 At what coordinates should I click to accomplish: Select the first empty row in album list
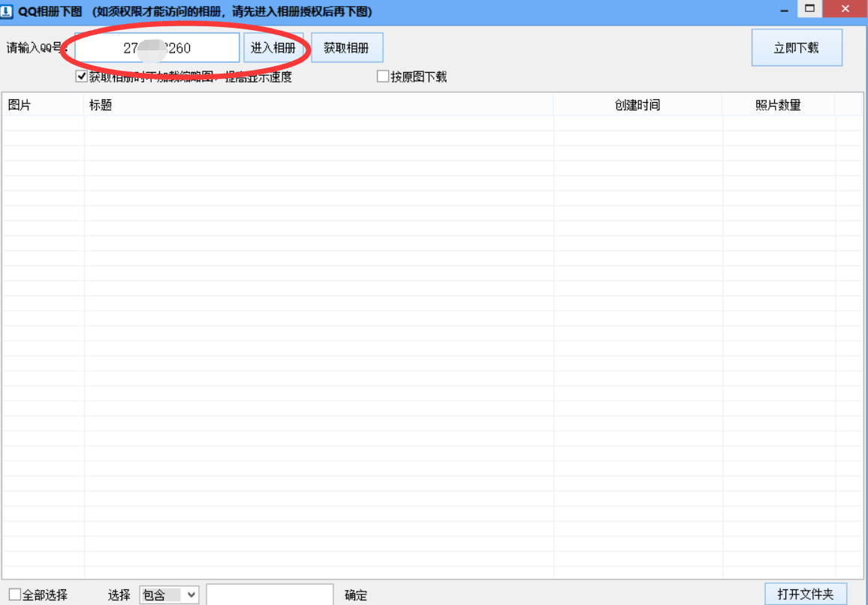(x=432, y=123)
